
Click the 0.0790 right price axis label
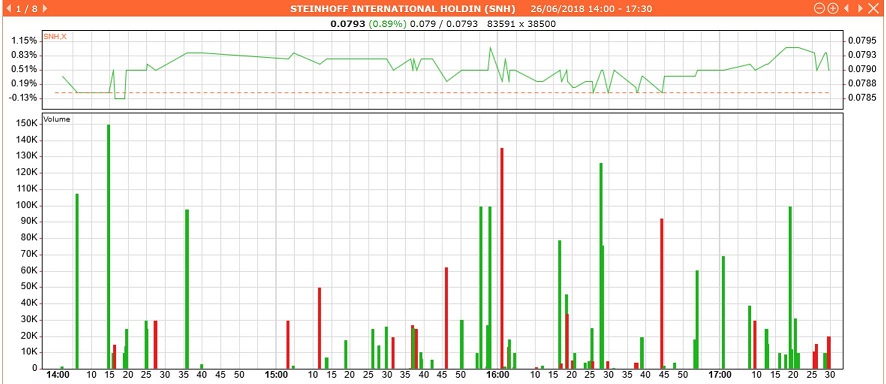point(862,69)
